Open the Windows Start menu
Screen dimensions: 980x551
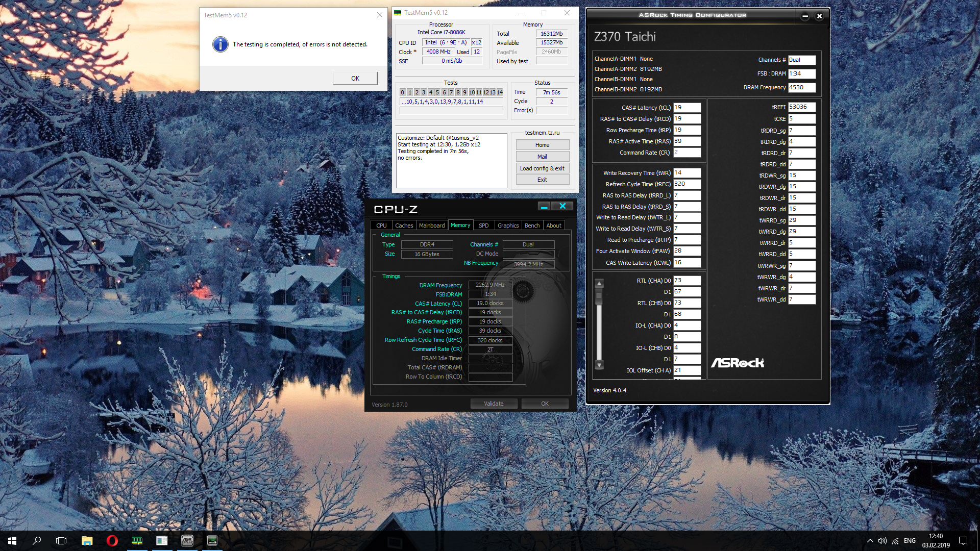12,541
